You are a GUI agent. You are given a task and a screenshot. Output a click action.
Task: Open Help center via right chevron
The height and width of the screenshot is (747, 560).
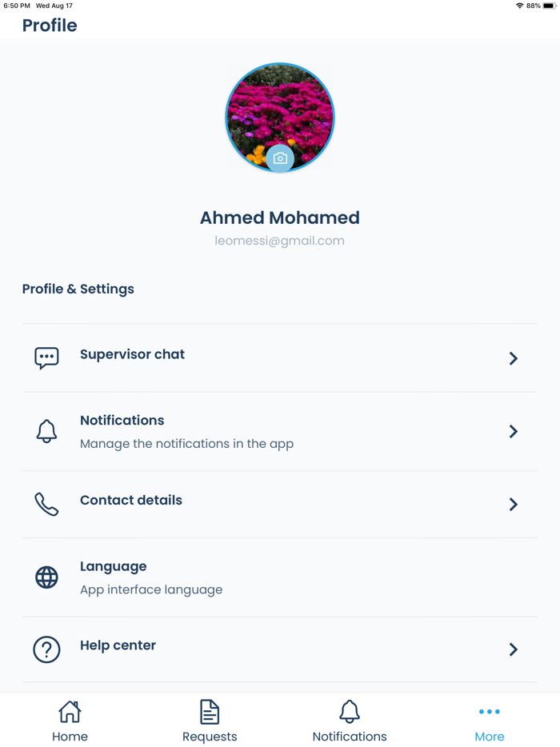514,649
